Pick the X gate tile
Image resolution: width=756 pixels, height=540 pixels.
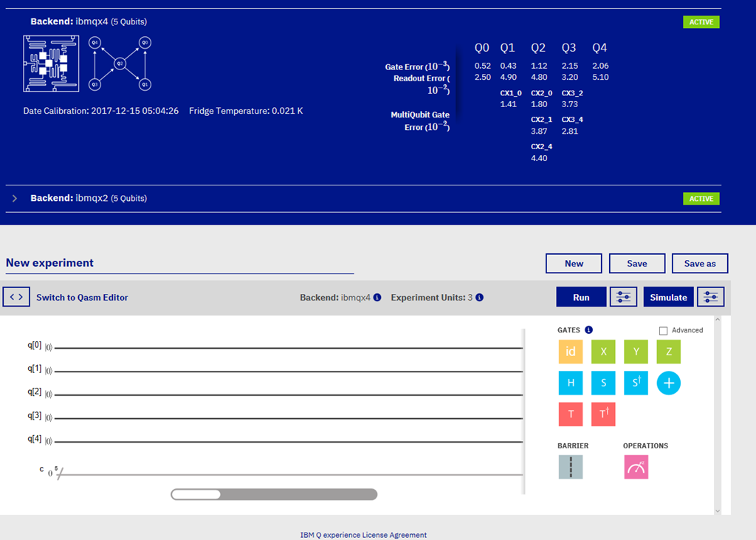(x=603, y=352)
